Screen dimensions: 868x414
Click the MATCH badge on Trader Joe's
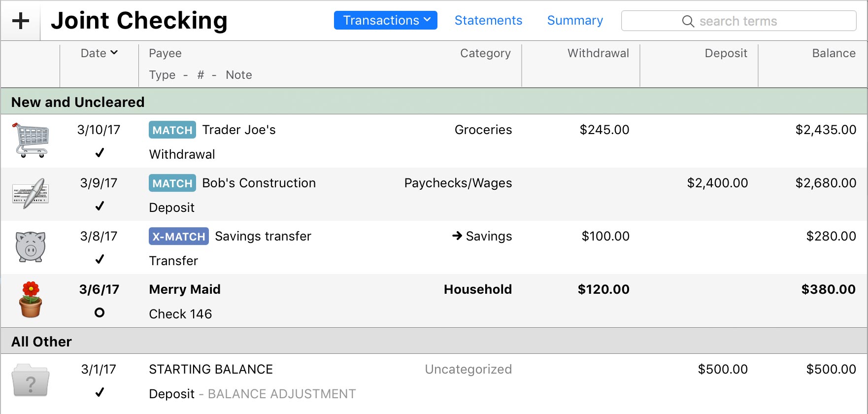point(172,130)
